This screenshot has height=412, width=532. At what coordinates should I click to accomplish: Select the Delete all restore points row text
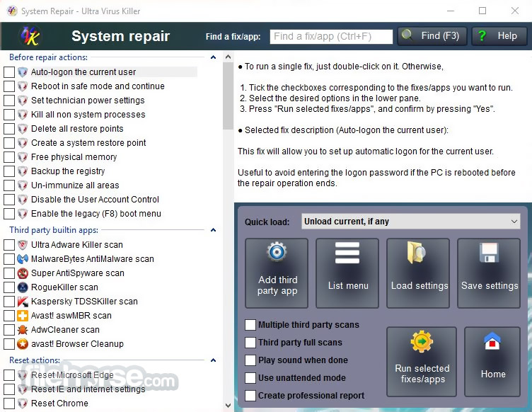(77, 129)
